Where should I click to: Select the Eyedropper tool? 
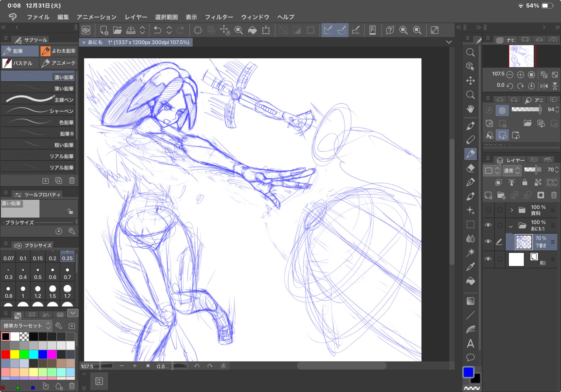470,267
